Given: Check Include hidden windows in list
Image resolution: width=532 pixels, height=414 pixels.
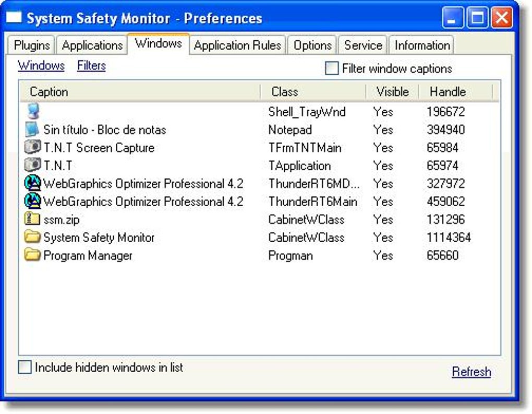Looking at the screenshot, I should click(23, 367).
